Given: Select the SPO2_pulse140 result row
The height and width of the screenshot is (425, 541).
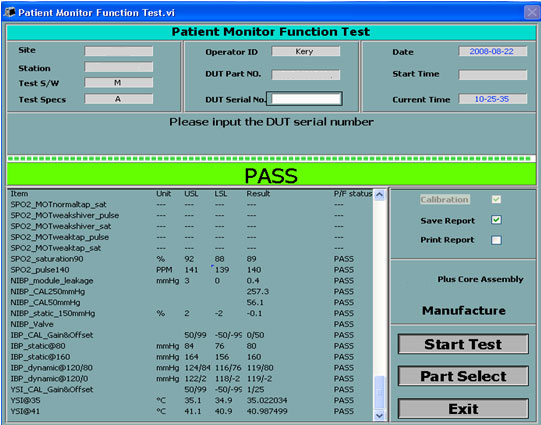Looking at the screenshot, I should click(191, 270).
